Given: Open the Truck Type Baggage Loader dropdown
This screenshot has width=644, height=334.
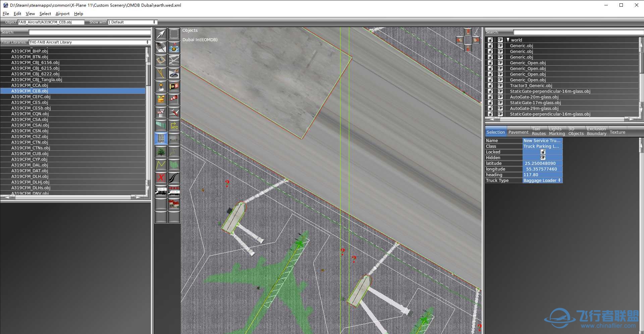Looking at the screenshot, I should [x=542, y=181].
